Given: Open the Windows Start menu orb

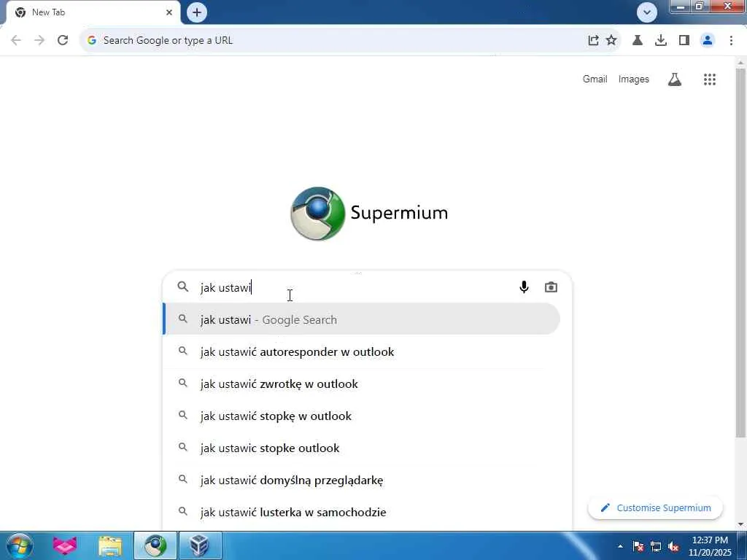Looking at the screenshot, I should click(x=19, y=545).
